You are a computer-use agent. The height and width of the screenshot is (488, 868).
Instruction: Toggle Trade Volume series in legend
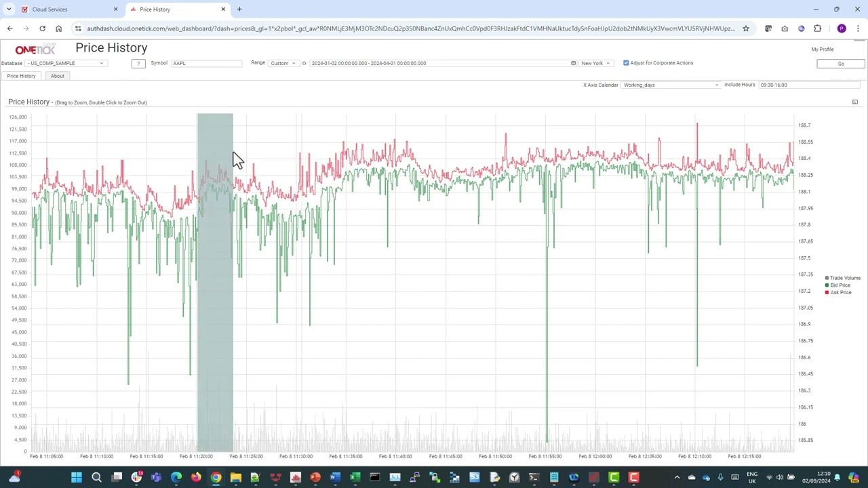pyautogui.click(x=843, y=278)
